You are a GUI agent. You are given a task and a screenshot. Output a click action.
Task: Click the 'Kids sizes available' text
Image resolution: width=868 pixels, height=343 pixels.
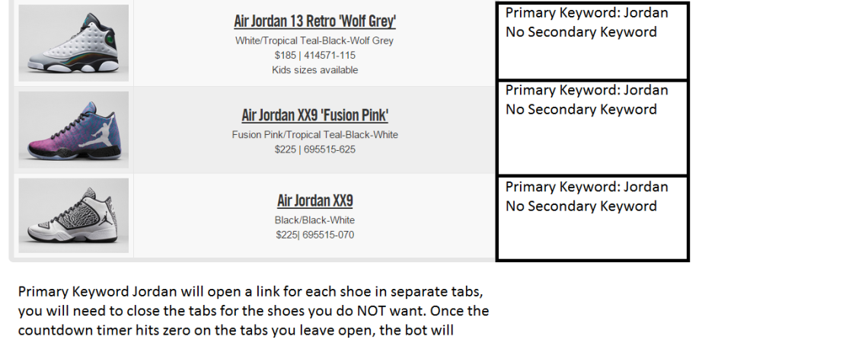pos(314,70)
